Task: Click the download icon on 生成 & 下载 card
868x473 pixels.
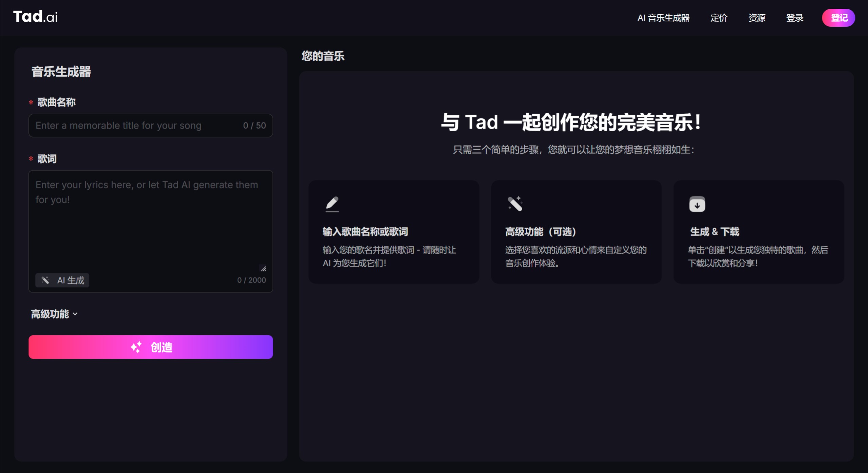Action: point(697,204)
